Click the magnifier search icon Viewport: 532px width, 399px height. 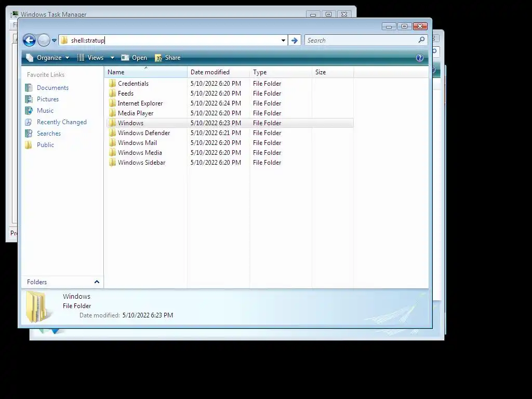tap(422, 40)
